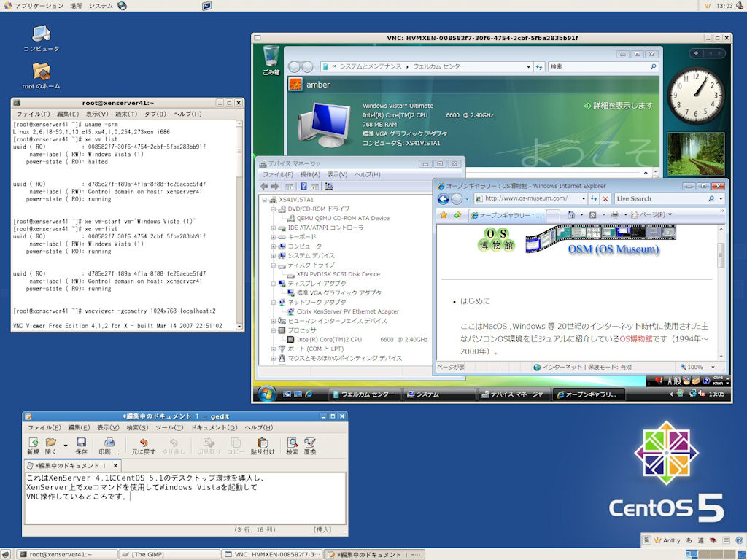Viewport: 747px width, 560px height.
Task: Click the IE home icon
Action: tap(570, 215)
